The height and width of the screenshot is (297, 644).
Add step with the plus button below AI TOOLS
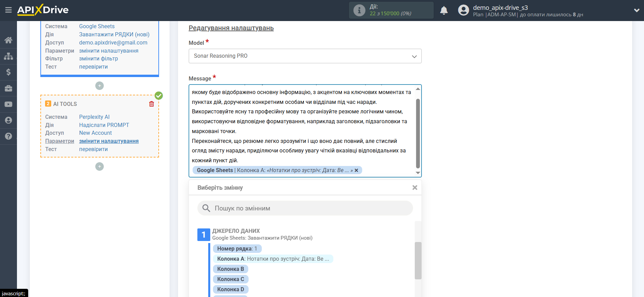click(99, 166)
